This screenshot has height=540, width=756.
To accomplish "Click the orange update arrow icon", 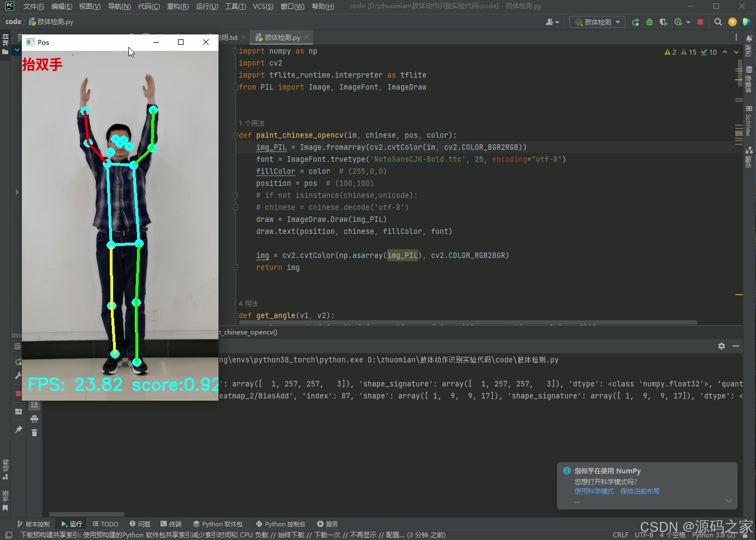I will coord(733,22).
